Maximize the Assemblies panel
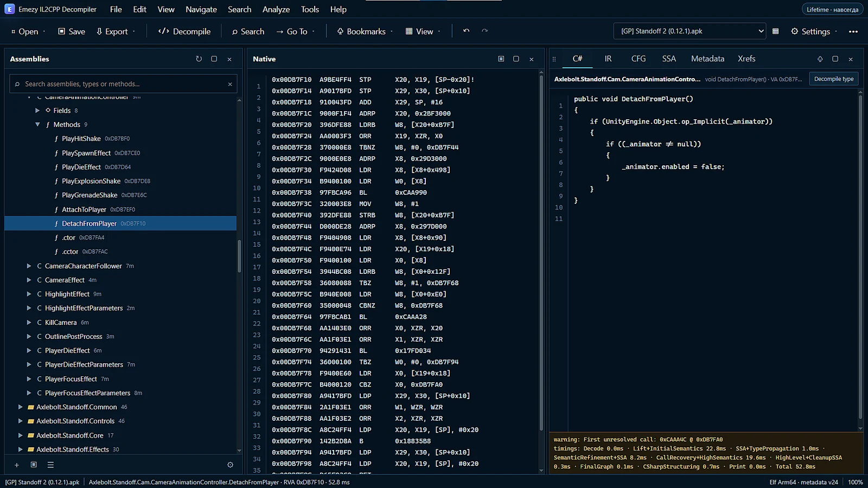868x488 pixels. [x=214, y=59]
